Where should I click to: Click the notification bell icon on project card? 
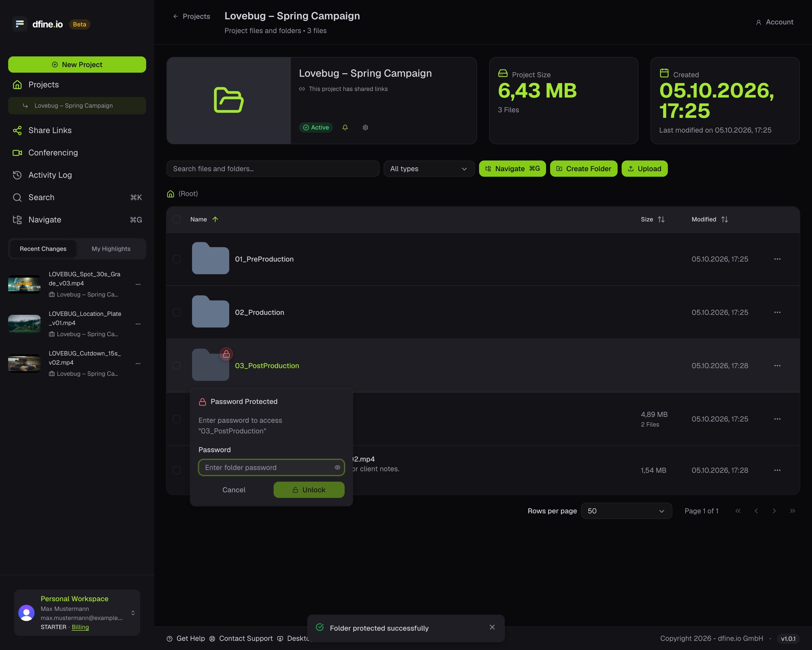click(x=345, y=127)
